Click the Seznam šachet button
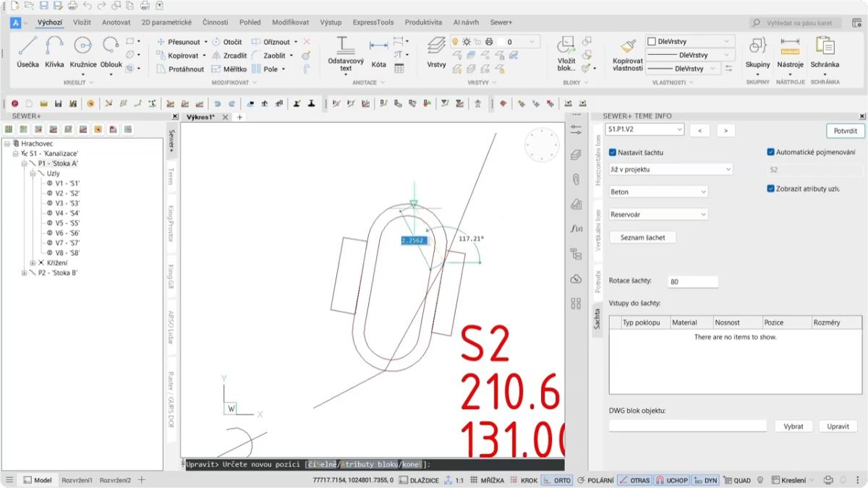The image size is (868, 488). click(642, 238)
